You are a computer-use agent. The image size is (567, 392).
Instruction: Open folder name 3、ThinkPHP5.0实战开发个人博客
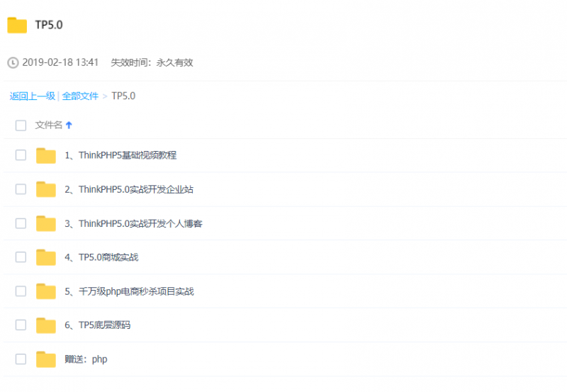(133, 223)
